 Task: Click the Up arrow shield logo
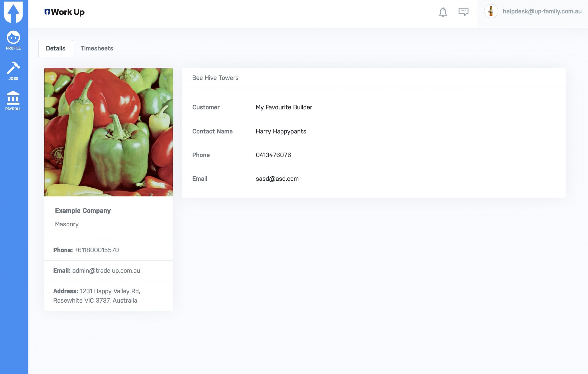coord(13,12)
